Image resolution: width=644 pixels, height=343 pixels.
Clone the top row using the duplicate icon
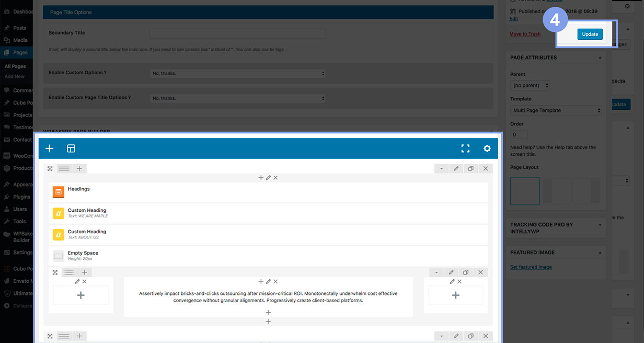(x=470, y=168)
